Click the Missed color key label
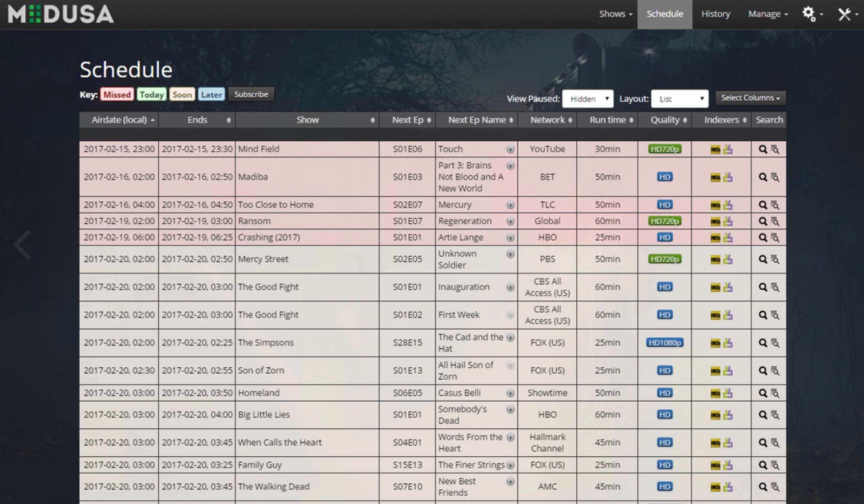Image resolution: width=864 pixels, height=504 pixels. coord(117,95)
